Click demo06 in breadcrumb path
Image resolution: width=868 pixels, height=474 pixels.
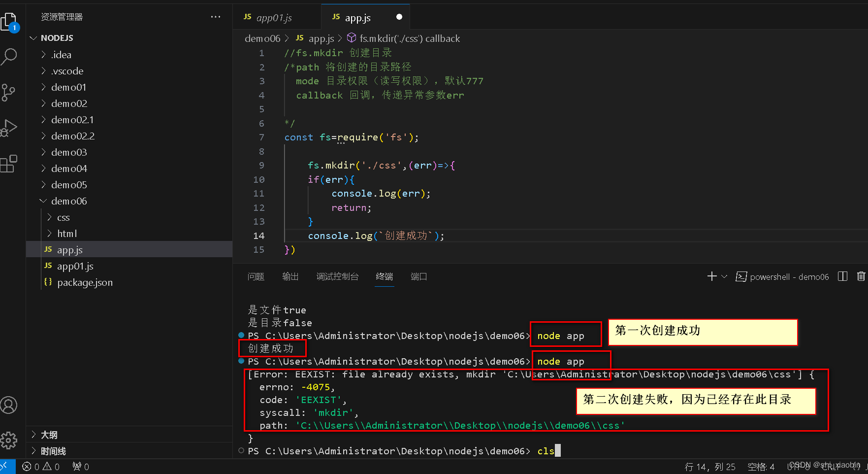tap(262, 38)
